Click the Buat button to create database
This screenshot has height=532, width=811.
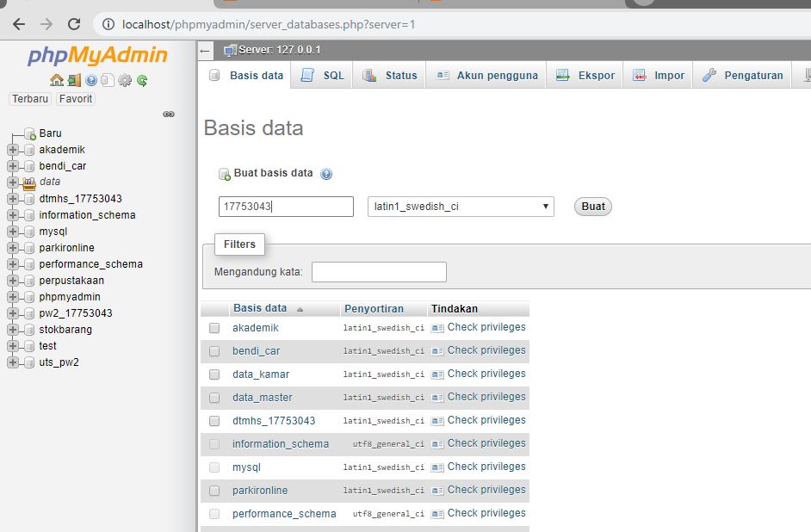point(592,206)
